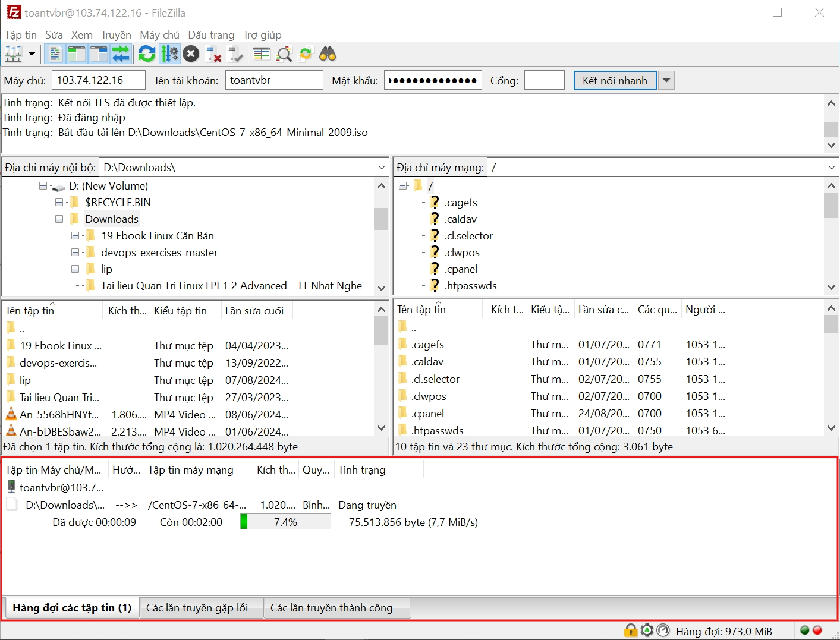Toggle processing of transfer queue
Viewport: 840px width, 640px height.
pos(169,54)
